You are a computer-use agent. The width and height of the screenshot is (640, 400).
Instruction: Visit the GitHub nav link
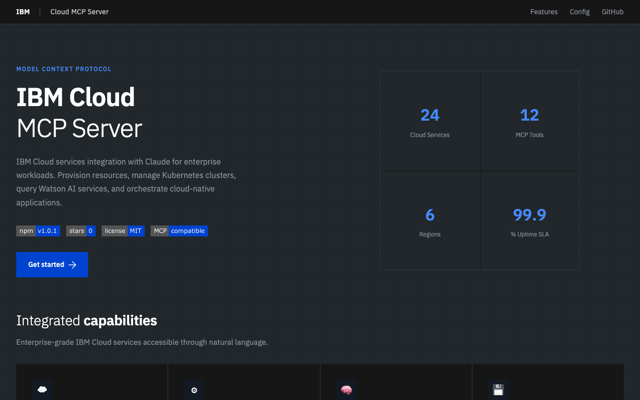[612, 12]
